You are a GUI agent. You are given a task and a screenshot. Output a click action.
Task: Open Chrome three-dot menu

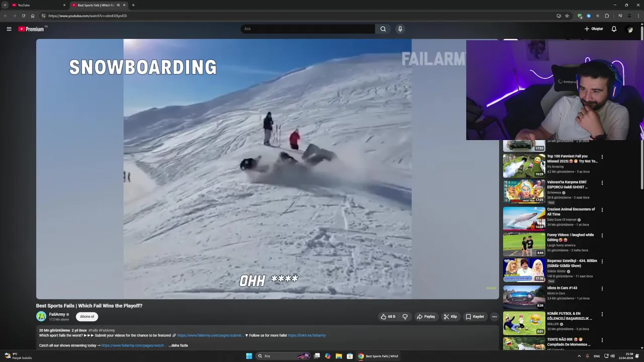pyautogui.click(x=637, y=16)
